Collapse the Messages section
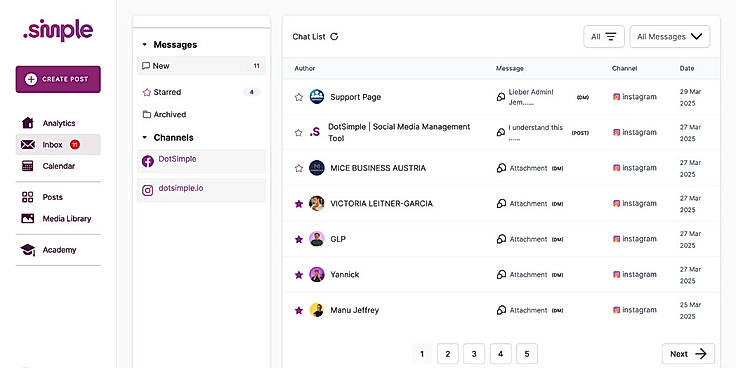Image resolution: width=736 pixels, height=368 pixels. coord(145,45)
